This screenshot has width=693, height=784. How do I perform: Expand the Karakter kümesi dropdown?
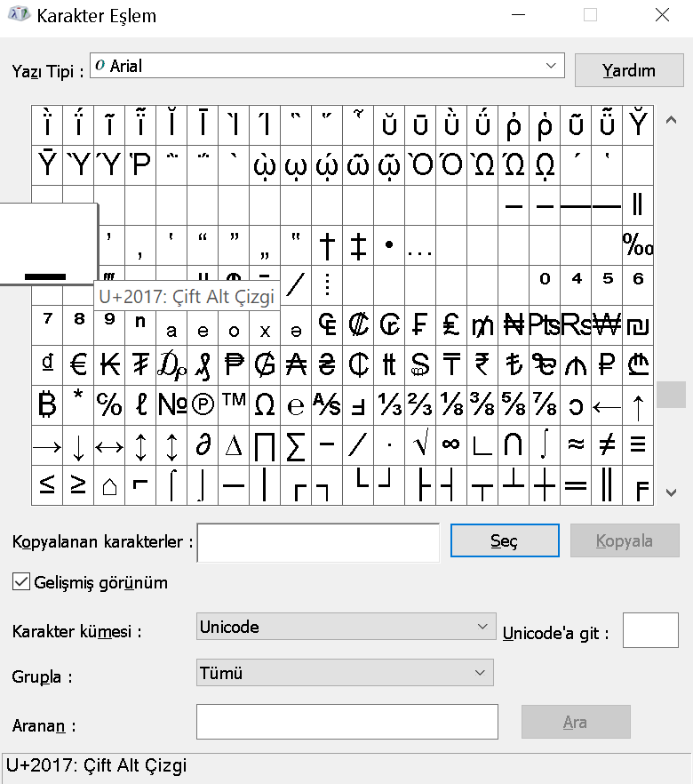(482, 627)
